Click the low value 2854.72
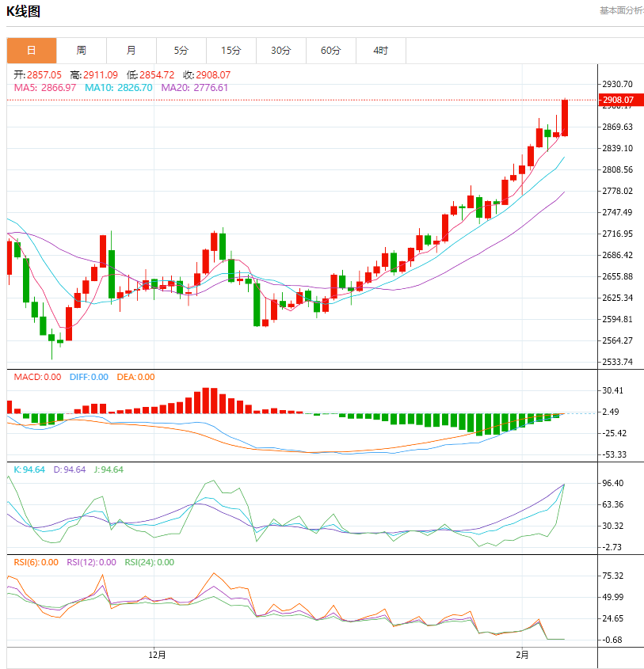 tap(157, 75)
